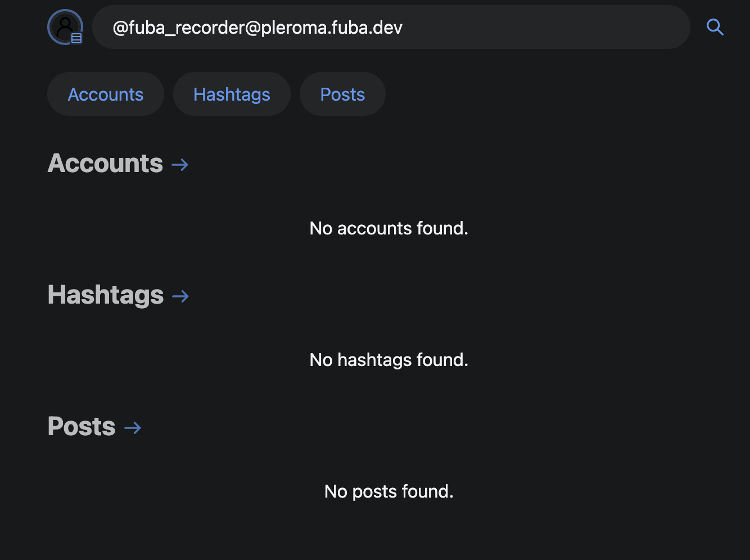Viewport: 750px width, 560px height.
Task: Follow the arrow next to Hashtags heading
Action: pyautogui.click(x=180, y=296)
